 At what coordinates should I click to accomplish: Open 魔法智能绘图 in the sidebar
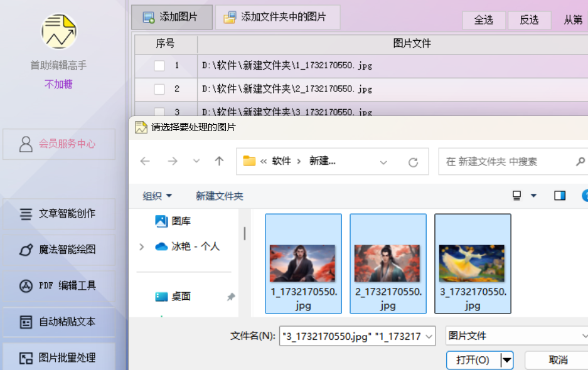pos(59,250)
